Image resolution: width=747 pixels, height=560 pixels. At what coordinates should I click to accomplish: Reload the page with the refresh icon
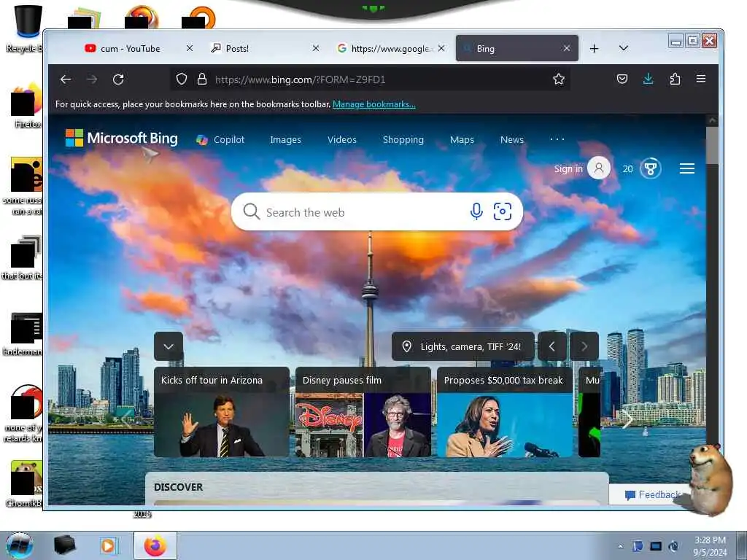point(118,79)
